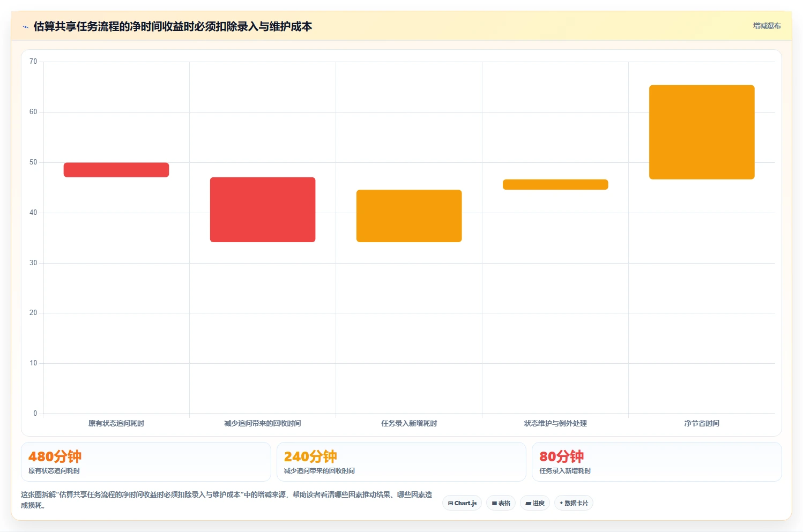
Task: Click the y-axis value 70
Action: coord(33,62)
